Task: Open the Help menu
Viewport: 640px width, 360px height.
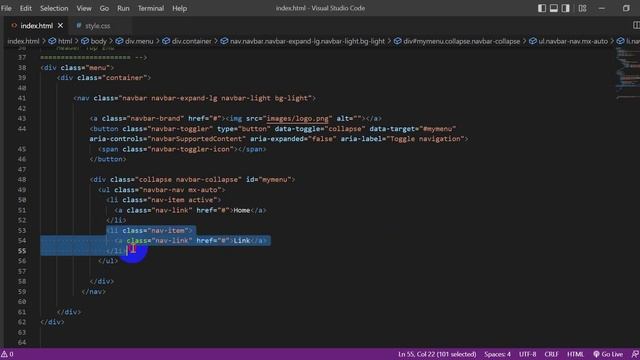Action: (x=179, y=8)
